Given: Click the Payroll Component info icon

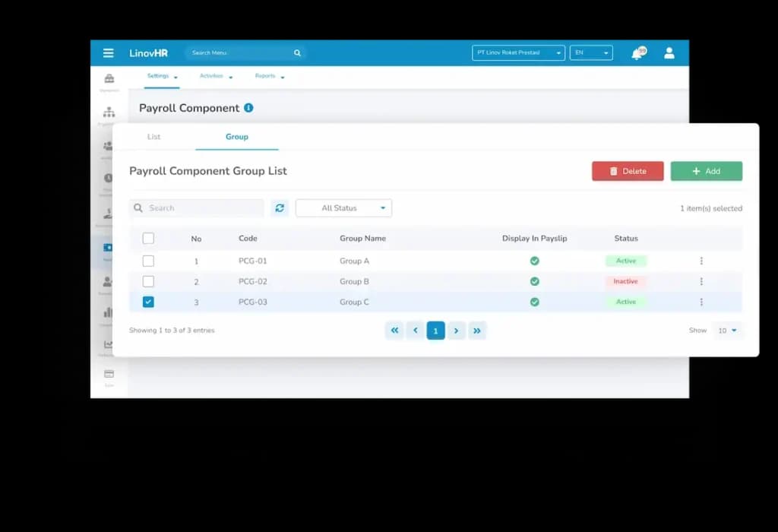Looking at the screenshot, I should [248, 108].
